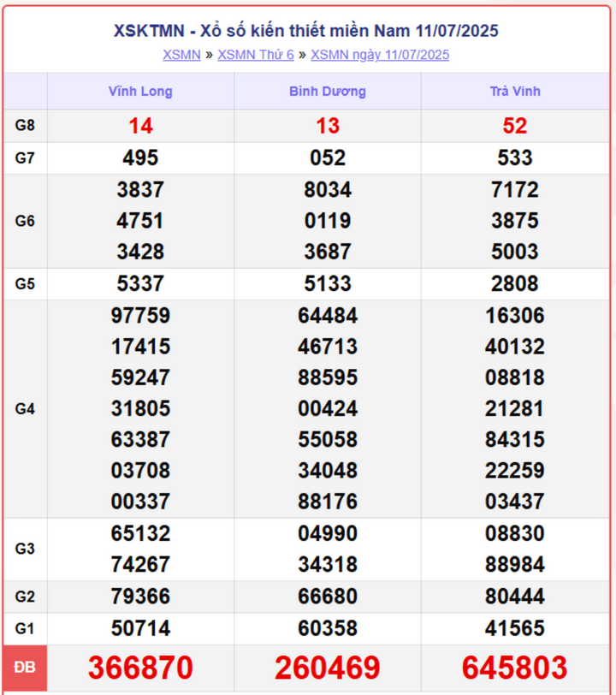Click G3 number 65132
The height and width of the screenshot is (695, 616).
click(x=140, y=533)
